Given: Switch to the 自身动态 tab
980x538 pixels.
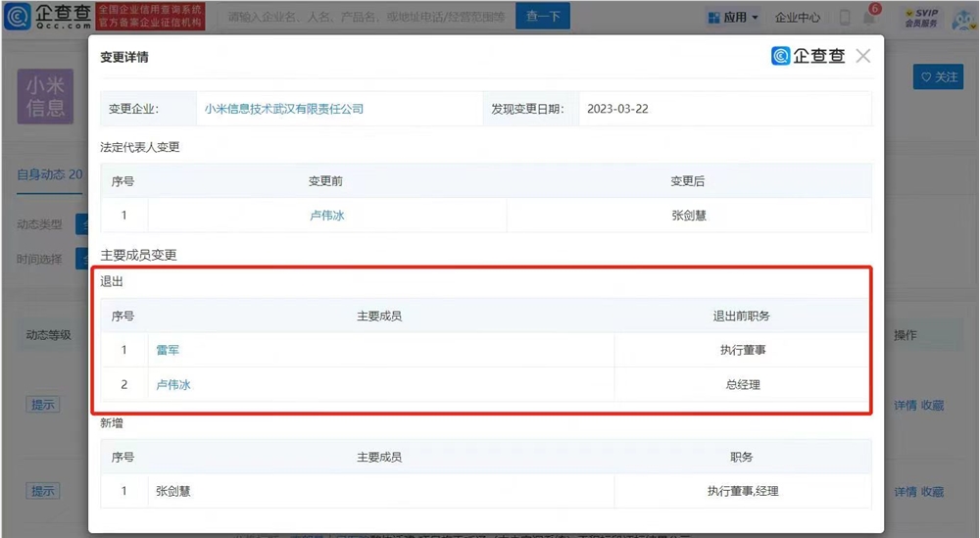Looking at the screenshot, I should pos(49,174).
